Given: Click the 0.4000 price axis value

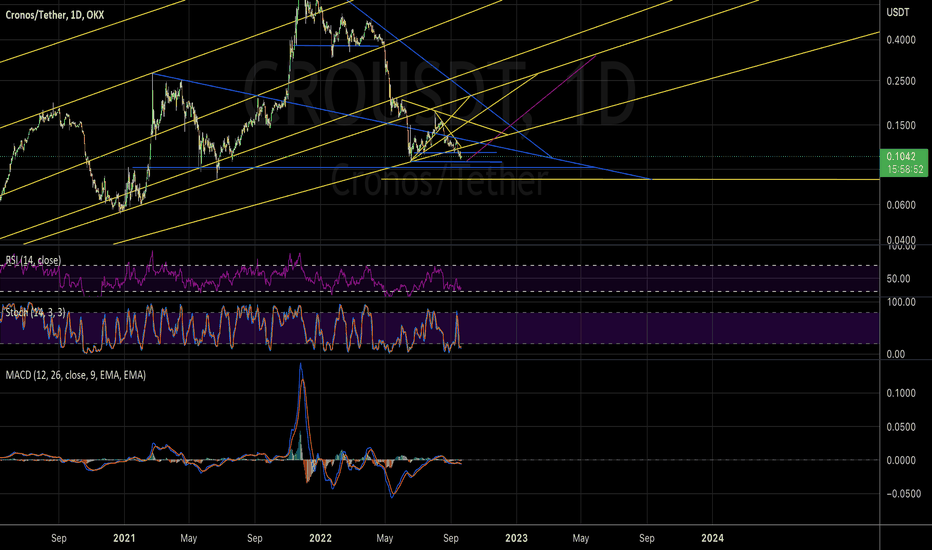Looking at the screenshot, I should (x=901, y=40).
